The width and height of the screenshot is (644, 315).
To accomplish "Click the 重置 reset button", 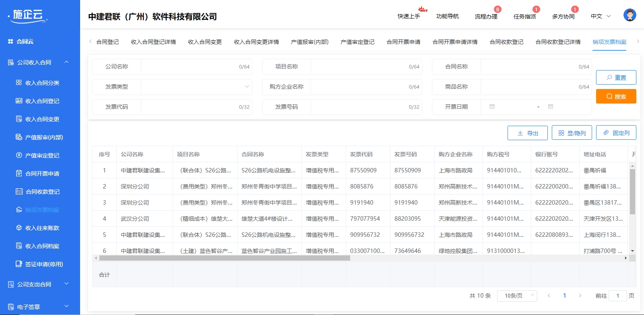I will (616, 77).
